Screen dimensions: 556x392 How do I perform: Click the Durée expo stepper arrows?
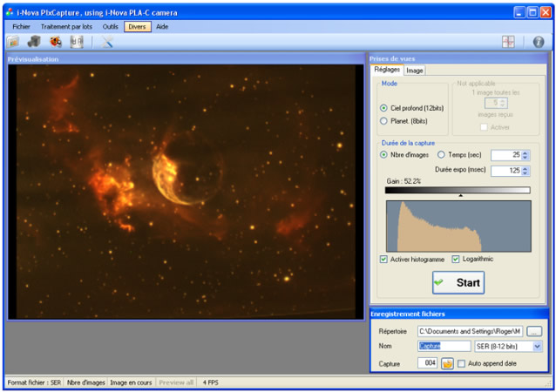coord(525,171)
